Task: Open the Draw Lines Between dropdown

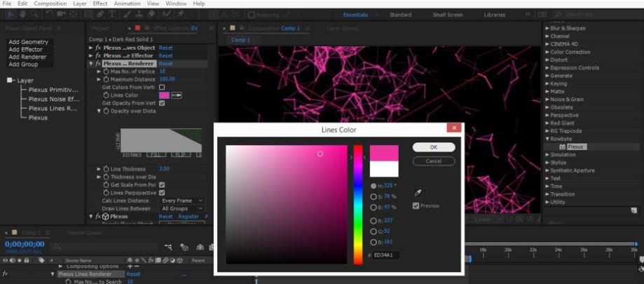Action: [181, 208]
